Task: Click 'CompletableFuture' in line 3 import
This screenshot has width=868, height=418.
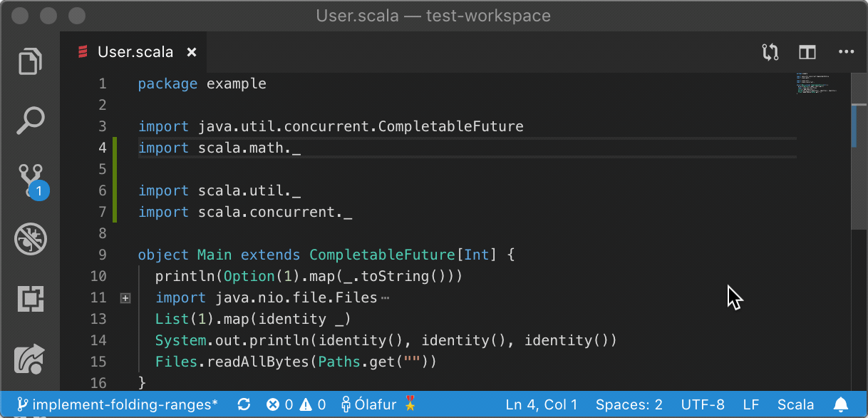Action: point(451,126)
